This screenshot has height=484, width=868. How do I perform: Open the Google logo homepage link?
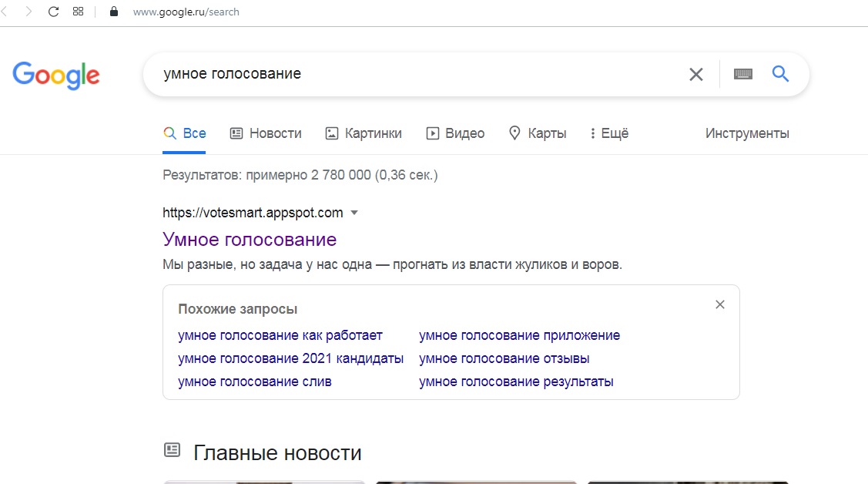coord(56,76)
